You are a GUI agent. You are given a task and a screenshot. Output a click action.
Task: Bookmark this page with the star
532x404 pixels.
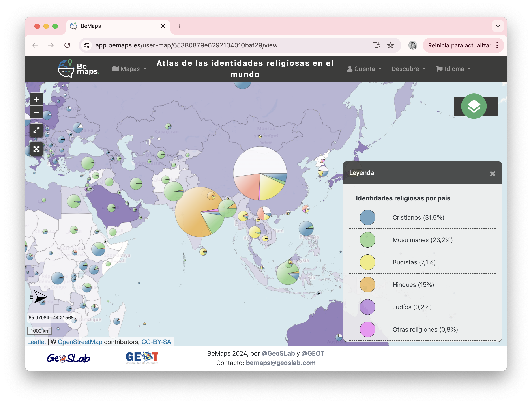click(390, 45)
